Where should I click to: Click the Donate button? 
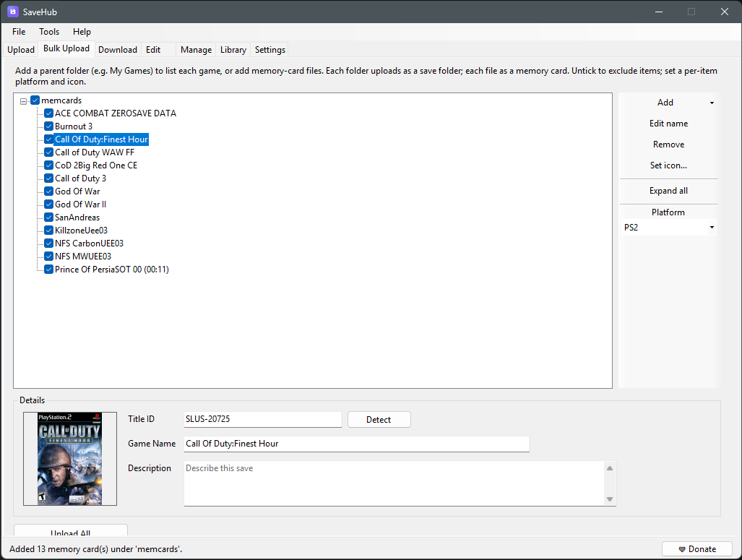697,549
